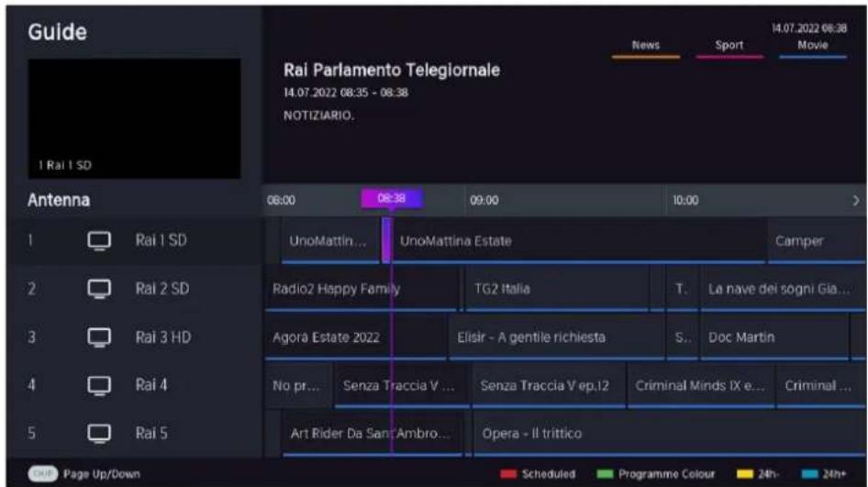Select Criminal Minds IX programme
Image resolution: width=868 pixels, height=487 pixels.
[701, 385]
